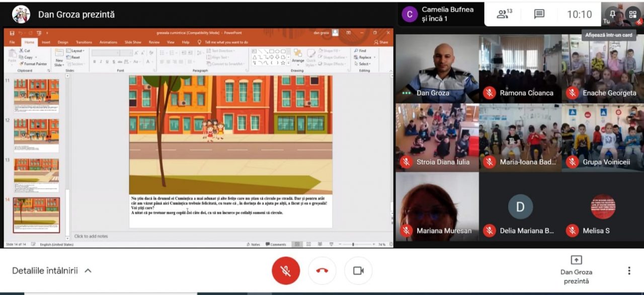Click the Format Painter button
Image resolution: width=644 pixels, height=295 pixels.
click(35, 64)
